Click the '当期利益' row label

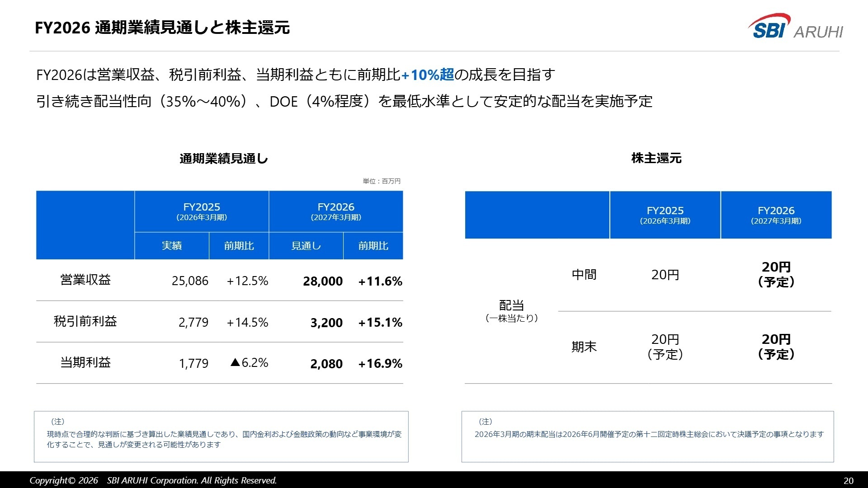pos(85,362)
